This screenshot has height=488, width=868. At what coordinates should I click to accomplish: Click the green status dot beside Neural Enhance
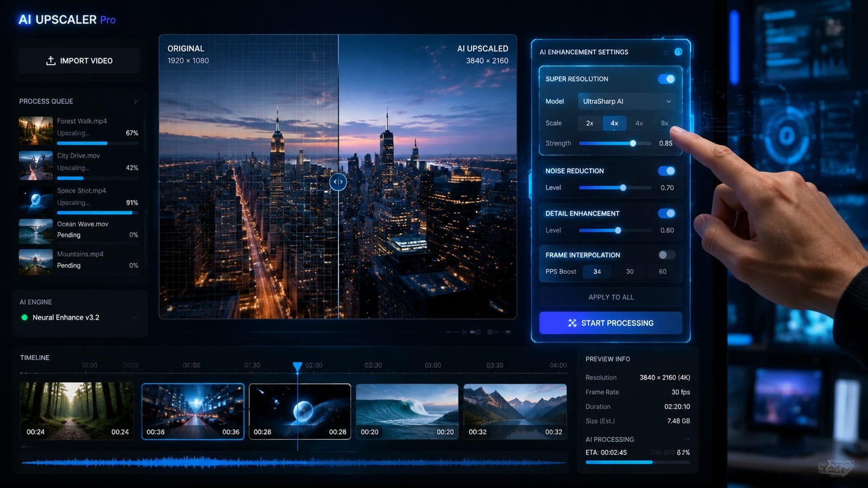[24, 318]
